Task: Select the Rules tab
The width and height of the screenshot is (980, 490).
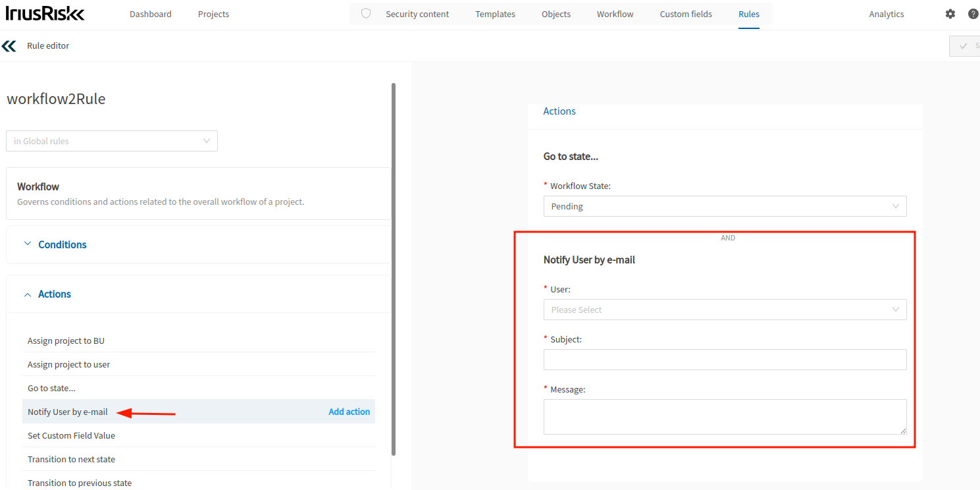Action: pos(749,14)
